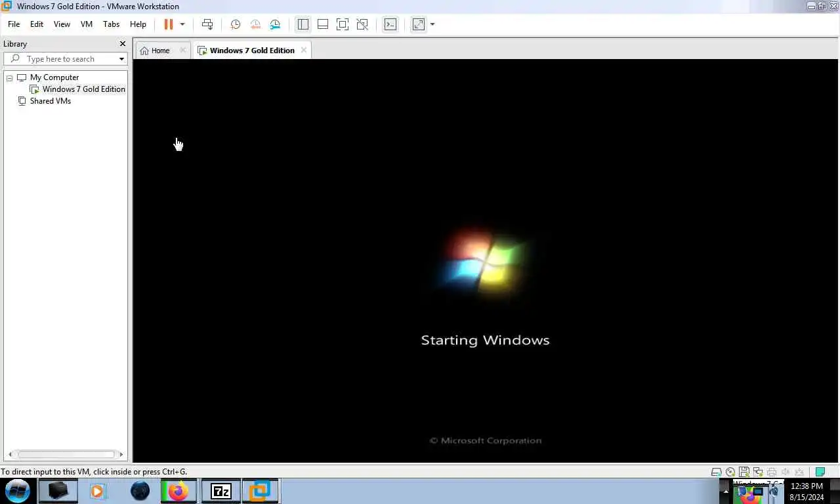Toggle the library sidebar view icon
The width and height of the screenshot is (840, 504).
point(303,24)
